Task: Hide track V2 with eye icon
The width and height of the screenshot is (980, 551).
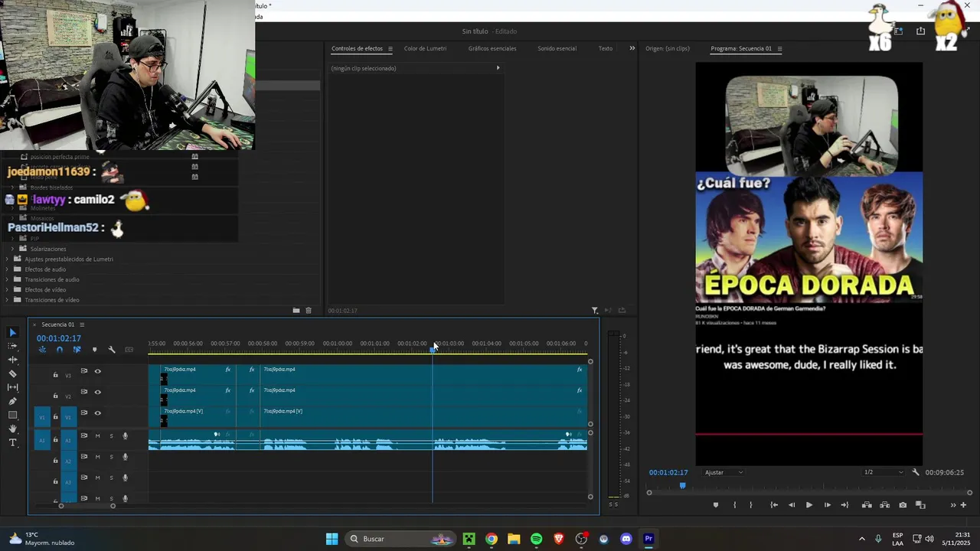Action: tap(97, 392)
